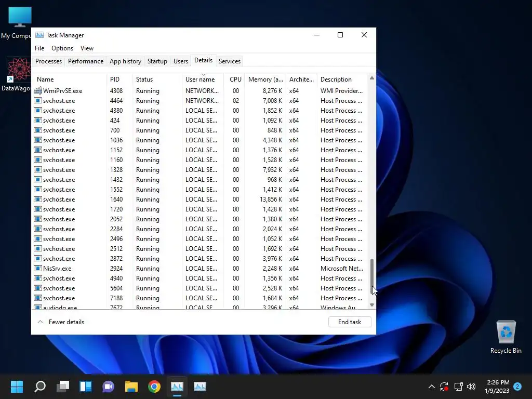Select the Recycle Bin desktop icon
532x399 pixels.
506,337
